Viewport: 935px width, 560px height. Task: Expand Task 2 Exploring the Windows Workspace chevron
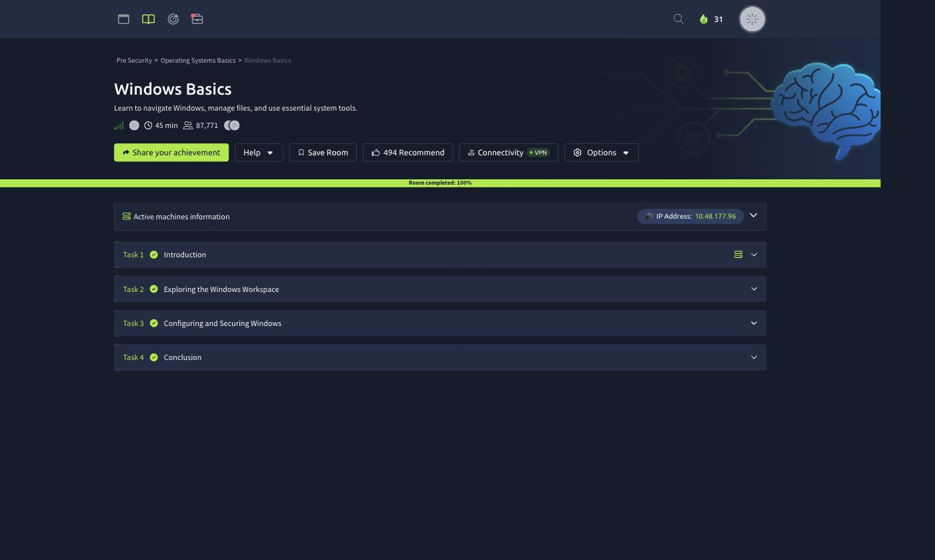(754, 289)
